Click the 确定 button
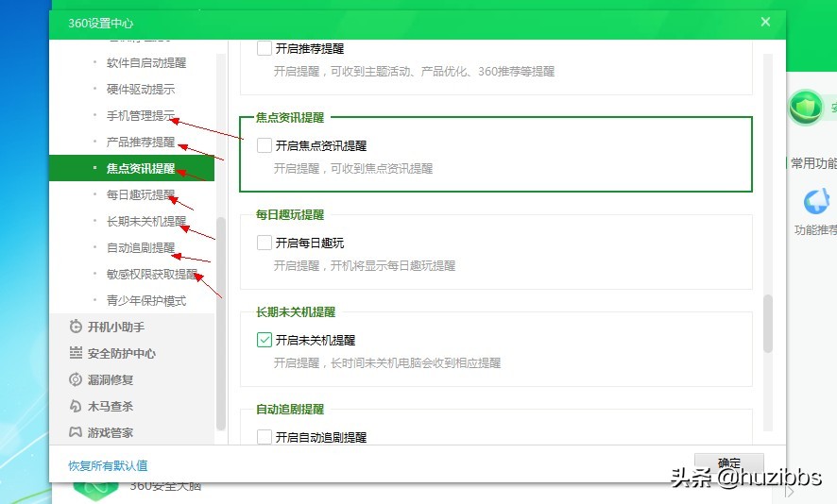 (728, 462)
